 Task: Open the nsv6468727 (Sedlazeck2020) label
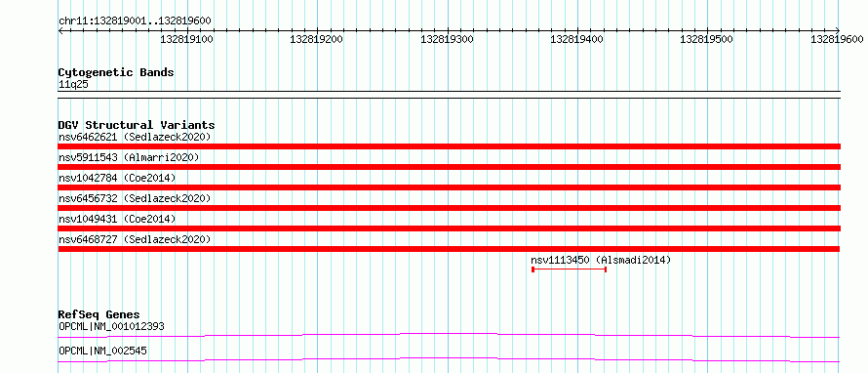click(x=135, y=239)
